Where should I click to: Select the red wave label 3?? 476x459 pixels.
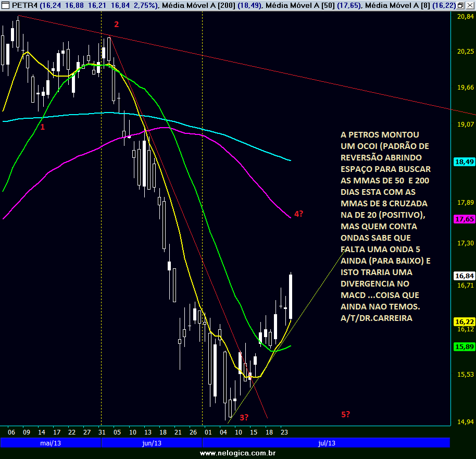[x=244, y=418]
